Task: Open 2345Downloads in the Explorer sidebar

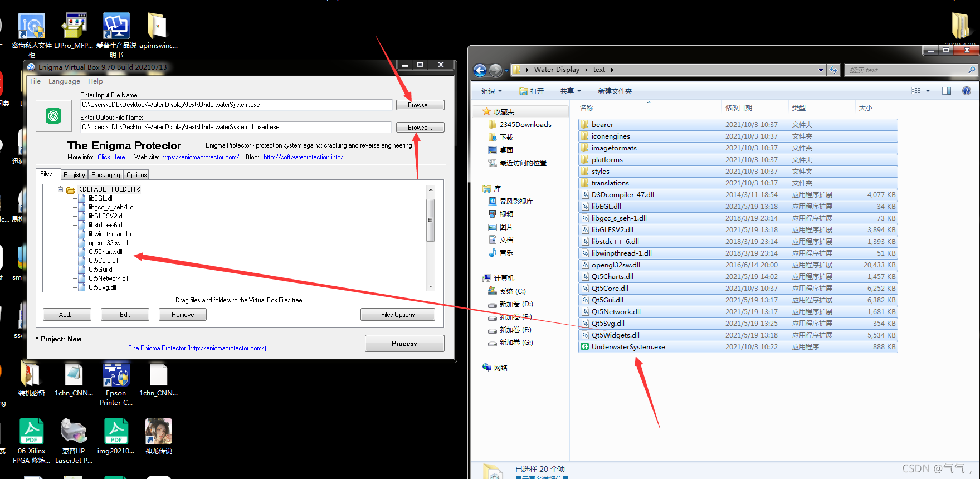Action: click(x=525, y=125)
